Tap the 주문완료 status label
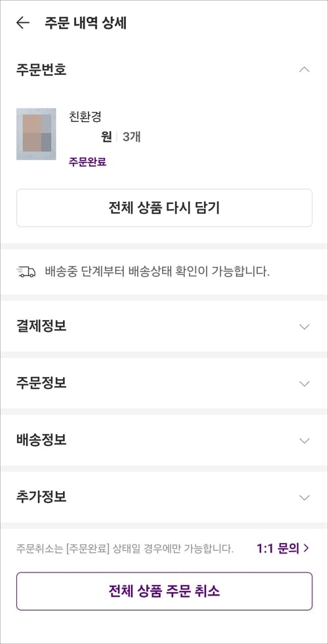328x644 pixels. click(x=87, y=162)
